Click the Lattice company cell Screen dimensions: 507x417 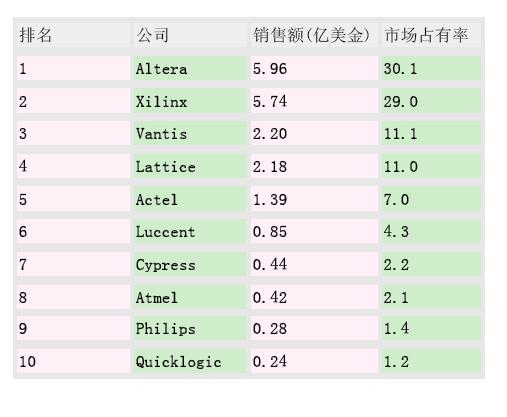pos(190,166)
